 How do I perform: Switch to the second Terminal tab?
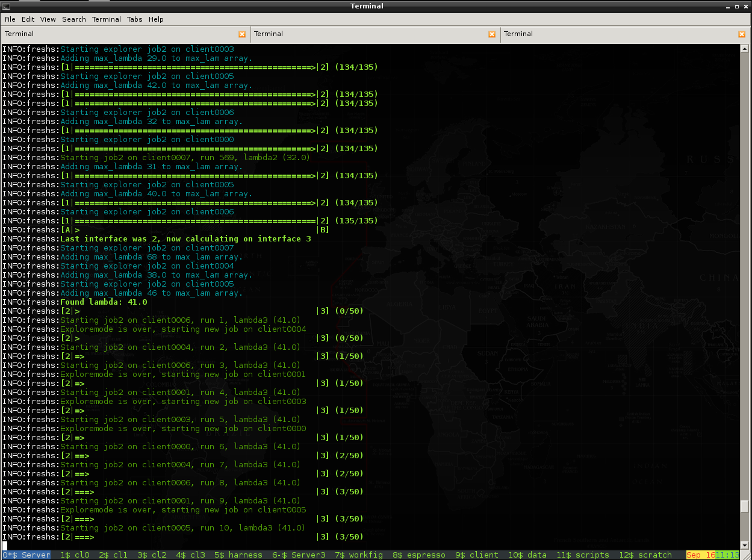coord(269,34)
